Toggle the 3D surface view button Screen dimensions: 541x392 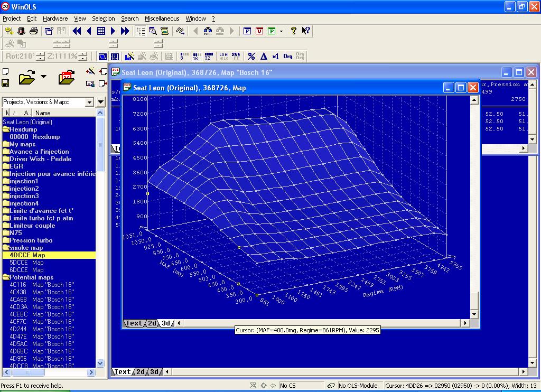102,56
